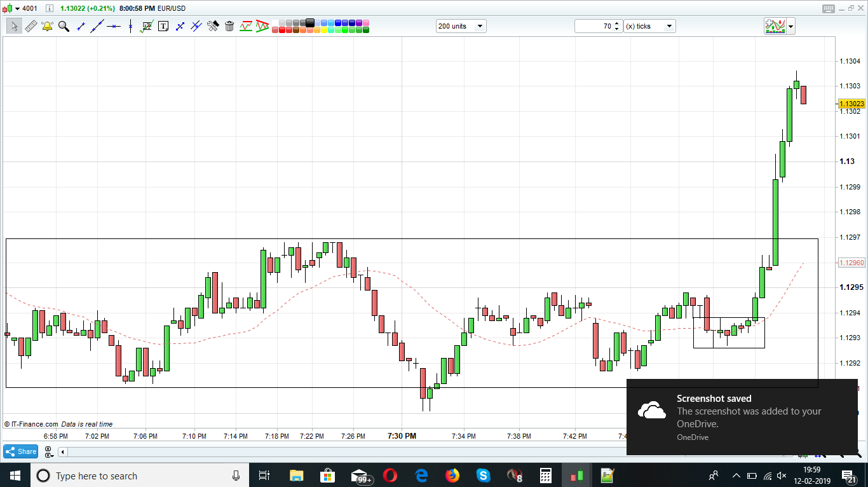
Task: Select the red triangle pattern tool
Action: pos(262,26)
